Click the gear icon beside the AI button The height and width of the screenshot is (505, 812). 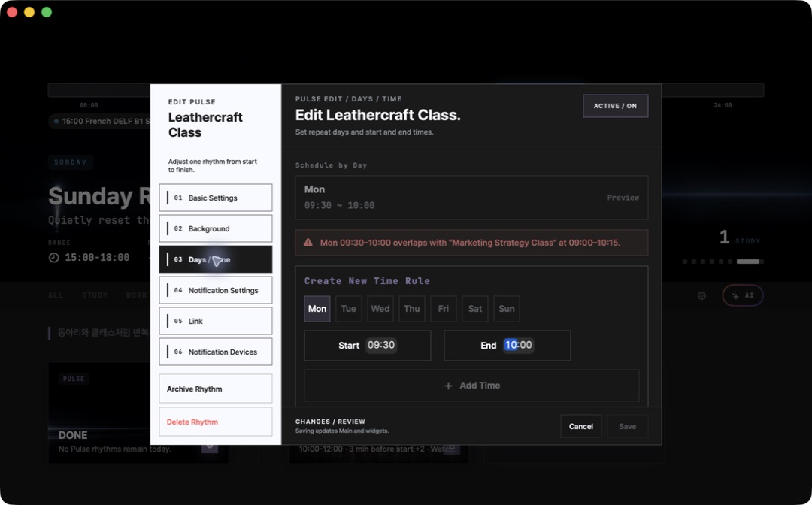pyautogui.click(x=701, y=295)
